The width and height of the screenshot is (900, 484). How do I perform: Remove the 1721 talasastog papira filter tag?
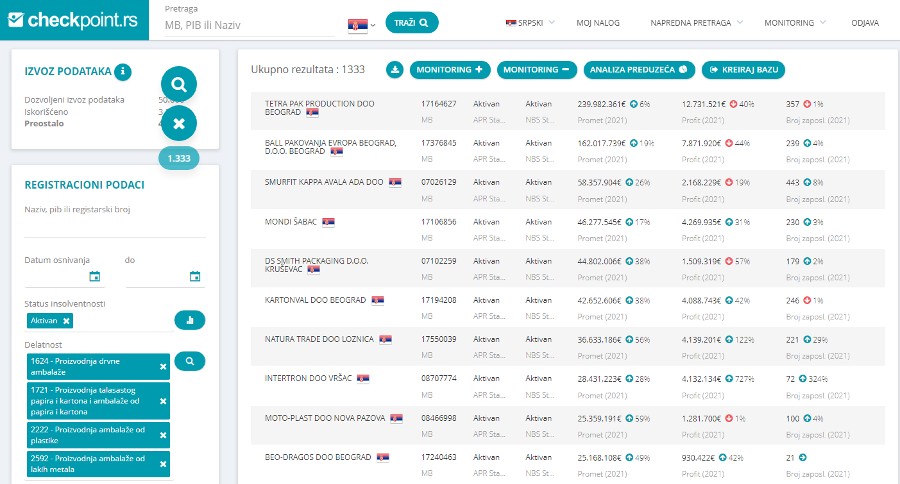tap(163, 401)
